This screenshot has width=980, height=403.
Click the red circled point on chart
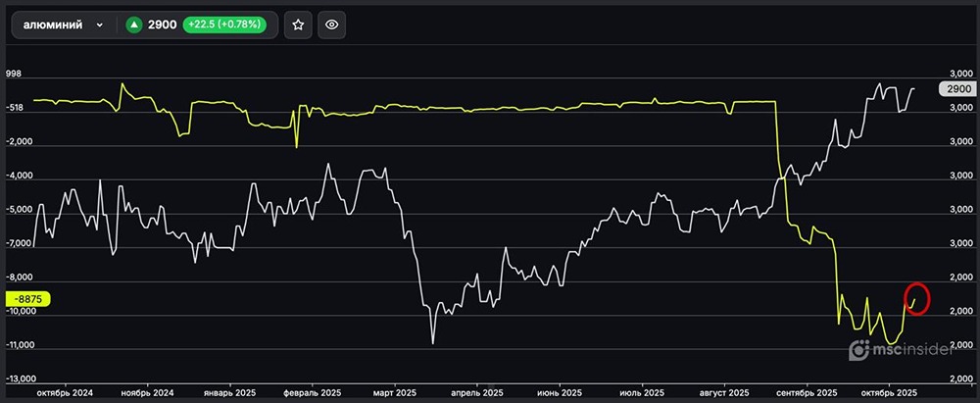coord(917,297)
